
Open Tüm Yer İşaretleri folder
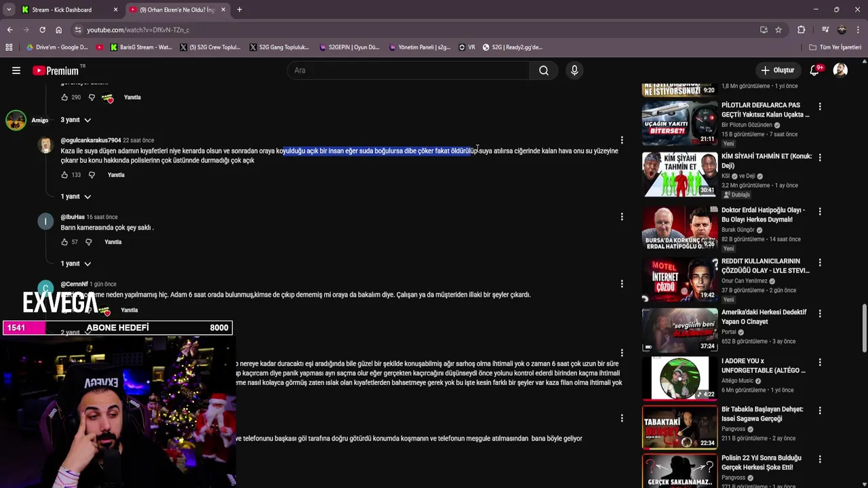835,47
